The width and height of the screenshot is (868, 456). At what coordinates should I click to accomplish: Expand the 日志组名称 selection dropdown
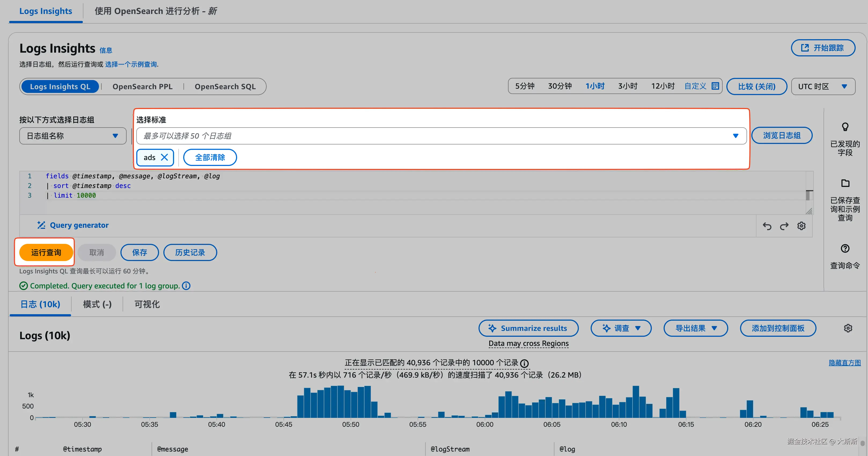point(73,136)
